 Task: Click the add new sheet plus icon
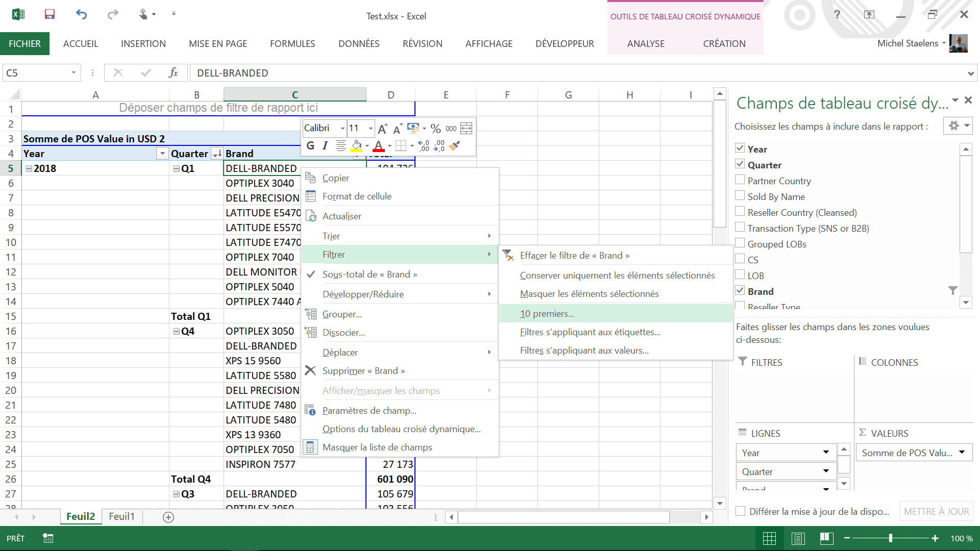coord(168,517)
